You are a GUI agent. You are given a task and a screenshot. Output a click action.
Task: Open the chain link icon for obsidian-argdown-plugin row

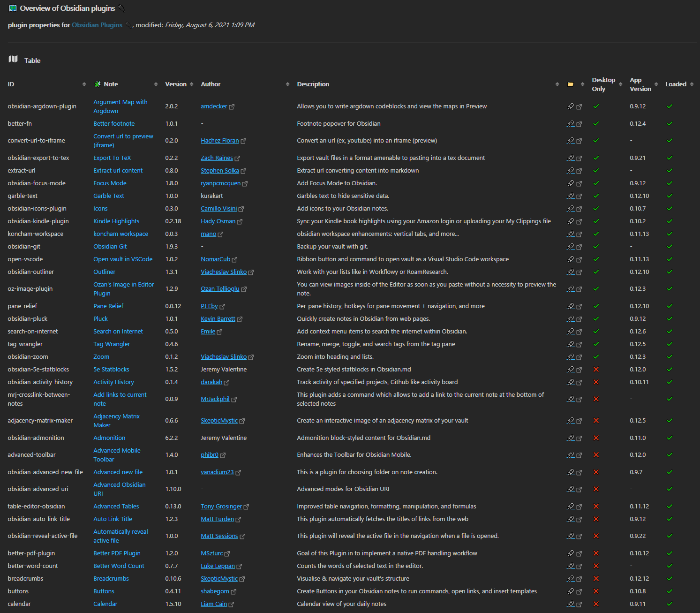[571, 106]
